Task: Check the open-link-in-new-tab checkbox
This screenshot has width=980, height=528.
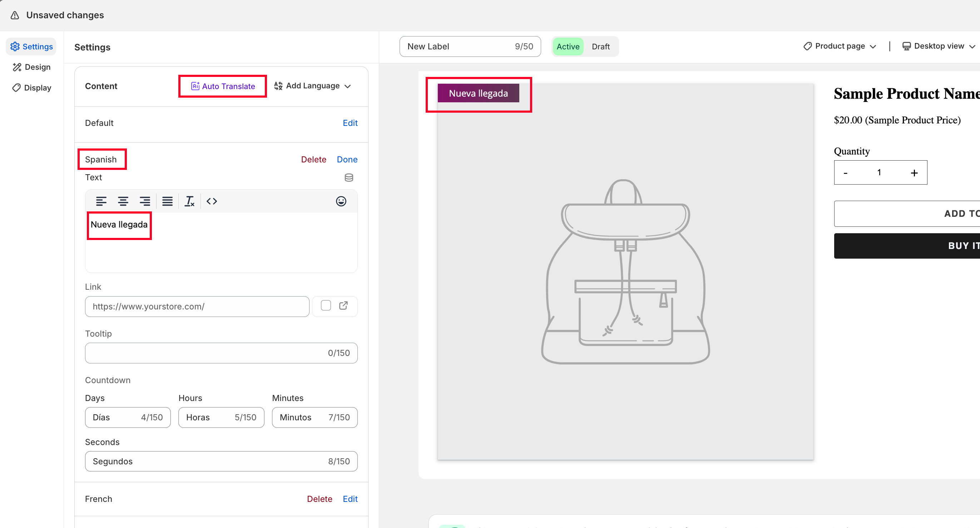Action: [x=326, y=306]
